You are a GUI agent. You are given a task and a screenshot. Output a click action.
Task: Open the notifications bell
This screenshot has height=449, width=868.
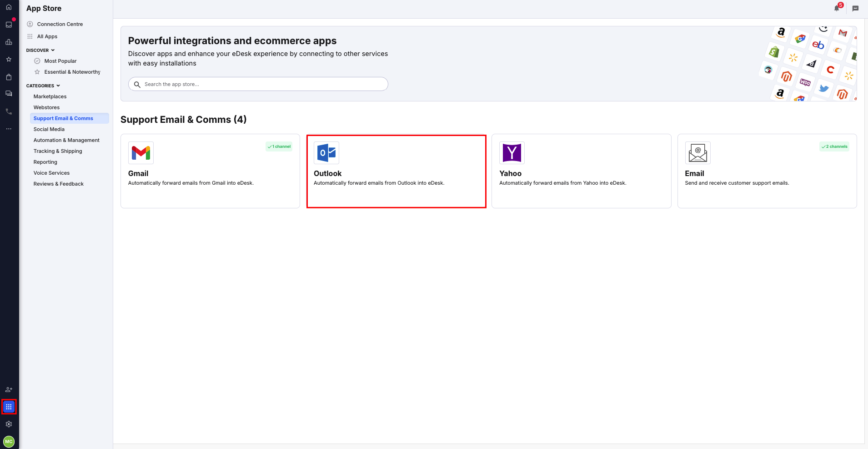coord(837,8)
